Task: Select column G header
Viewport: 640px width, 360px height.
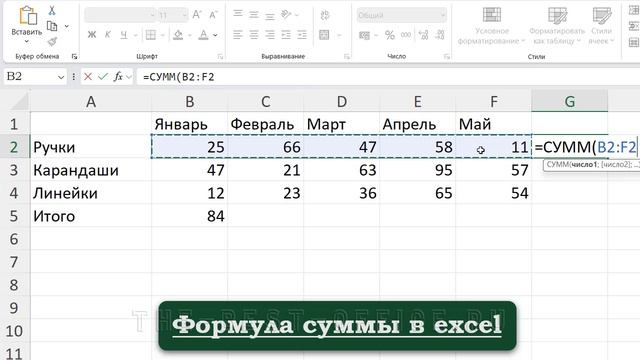Action: [570, 101]
